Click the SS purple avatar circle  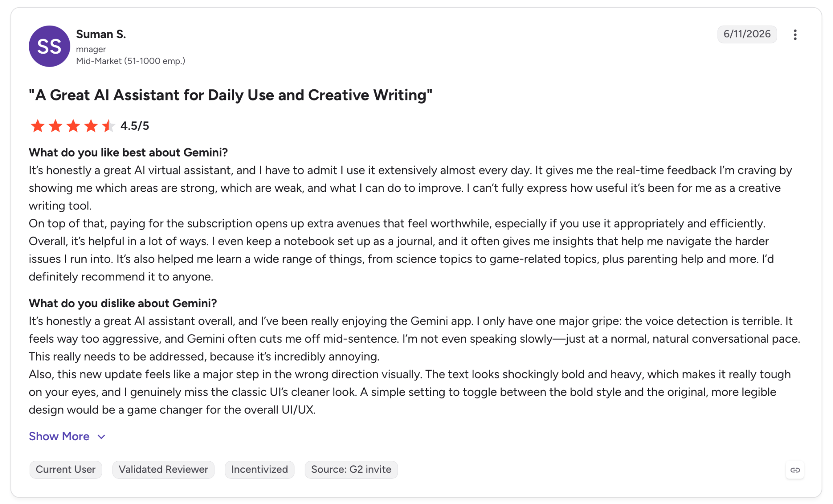(49, 46)
